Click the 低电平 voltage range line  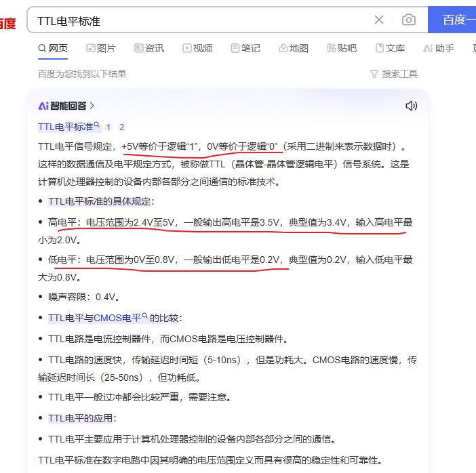coord(225,268)
